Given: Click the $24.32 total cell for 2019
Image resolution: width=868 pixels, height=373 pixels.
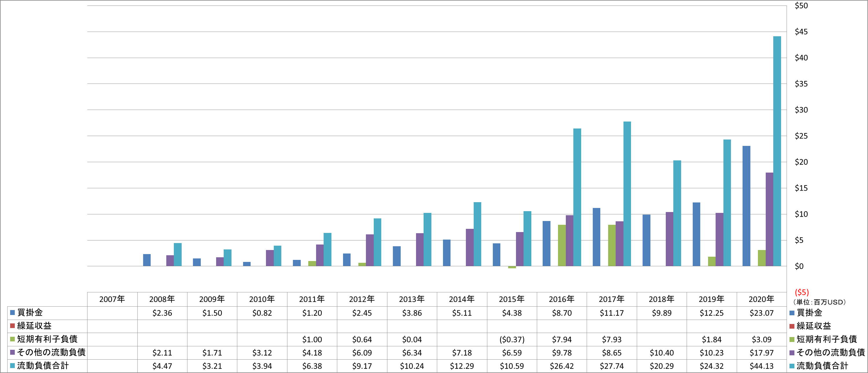Looking at the screenshot, I should pos(712,366).
